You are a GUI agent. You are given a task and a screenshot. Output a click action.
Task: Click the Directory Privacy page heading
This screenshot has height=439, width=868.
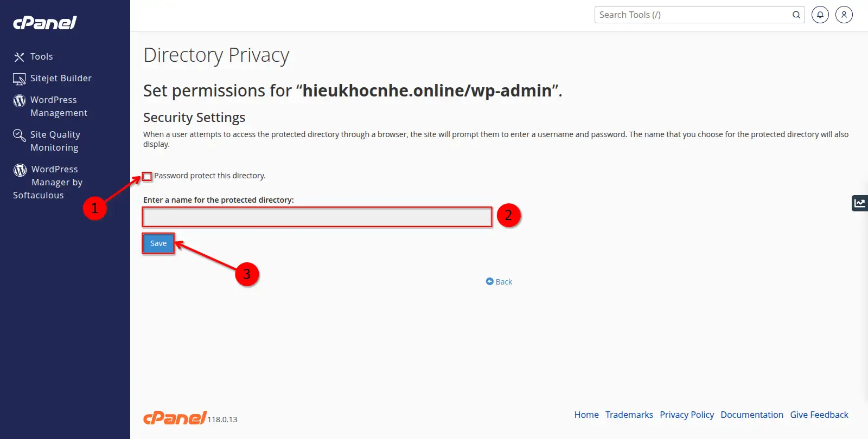216,55
